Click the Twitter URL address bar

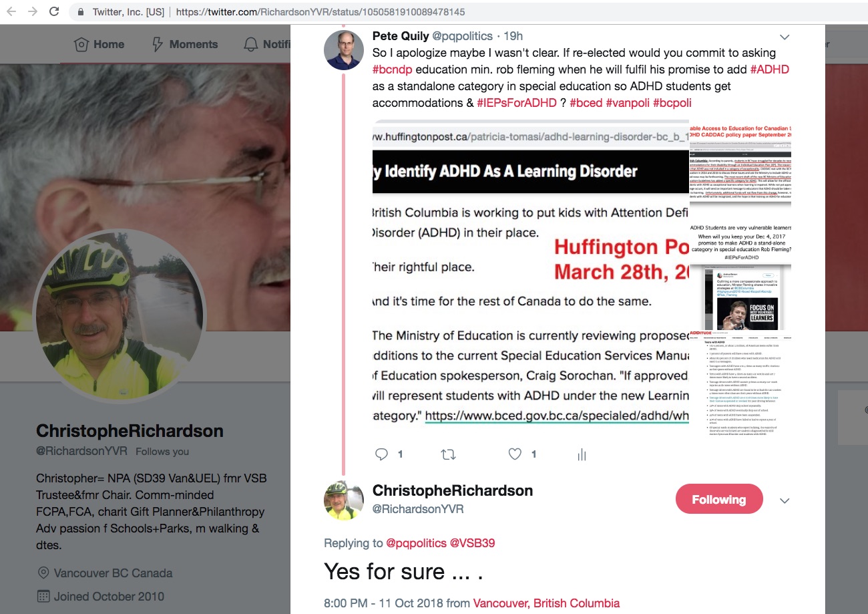[320, 12]
